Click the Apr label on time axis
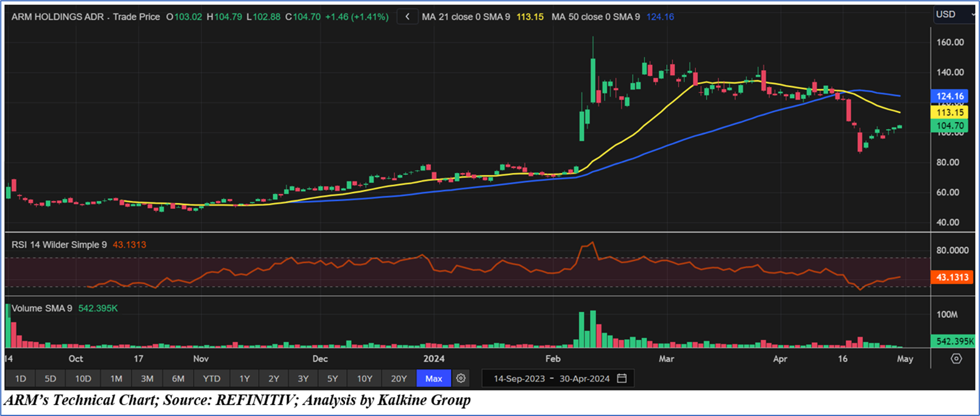Viewport: 980px width, 416px height. (x=780, y=359)
